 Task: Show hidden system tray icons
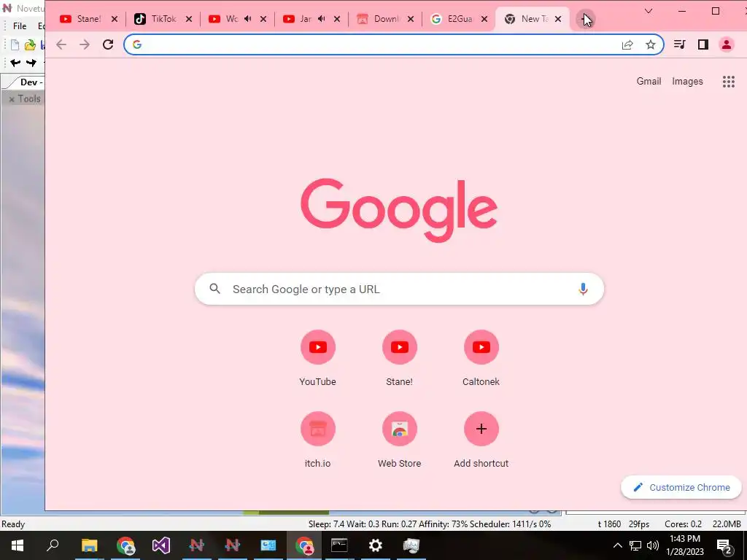click(x=617, y=545)
